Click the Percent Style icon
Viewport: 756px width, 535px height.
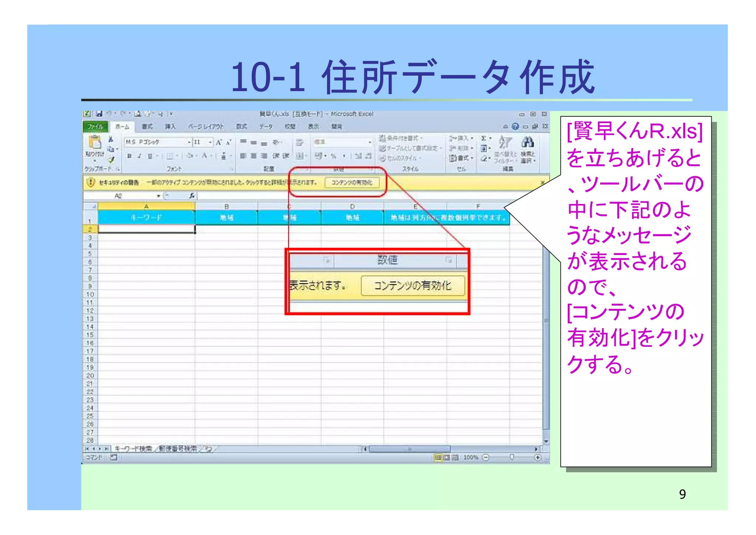coord(333,156)
